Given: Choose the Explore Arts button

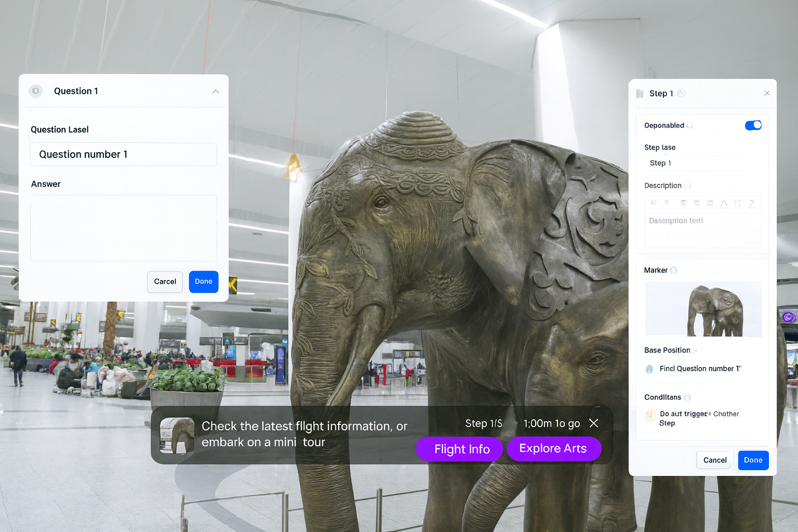Looking at the screenshot, I should pyautogui.click(x=553, y=448).
